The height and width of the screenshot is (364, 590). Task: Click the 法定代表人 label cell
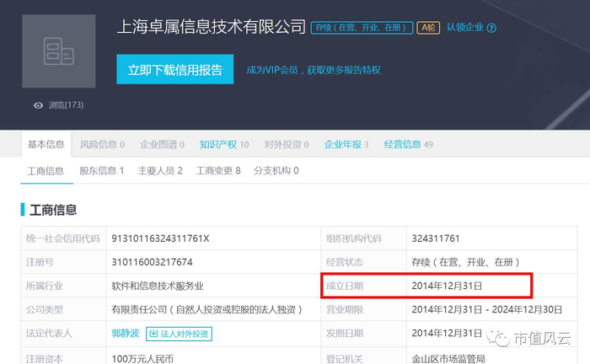(63, 333)
